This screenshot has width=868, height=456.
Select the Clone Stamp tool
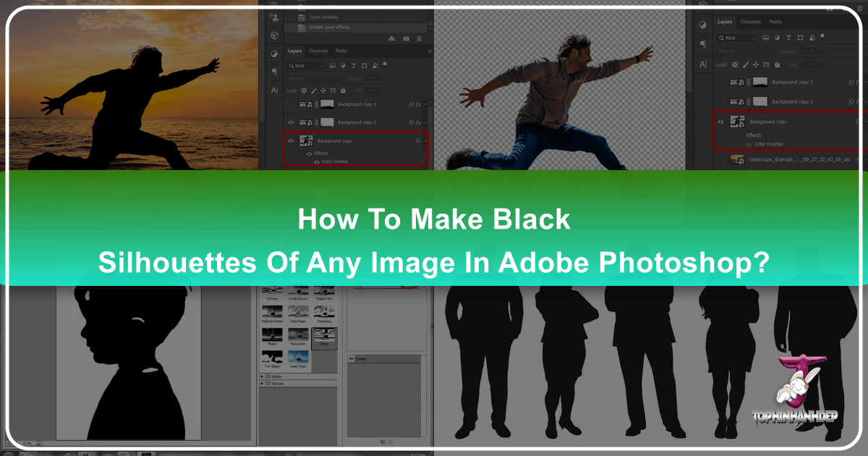coord(276,18)
